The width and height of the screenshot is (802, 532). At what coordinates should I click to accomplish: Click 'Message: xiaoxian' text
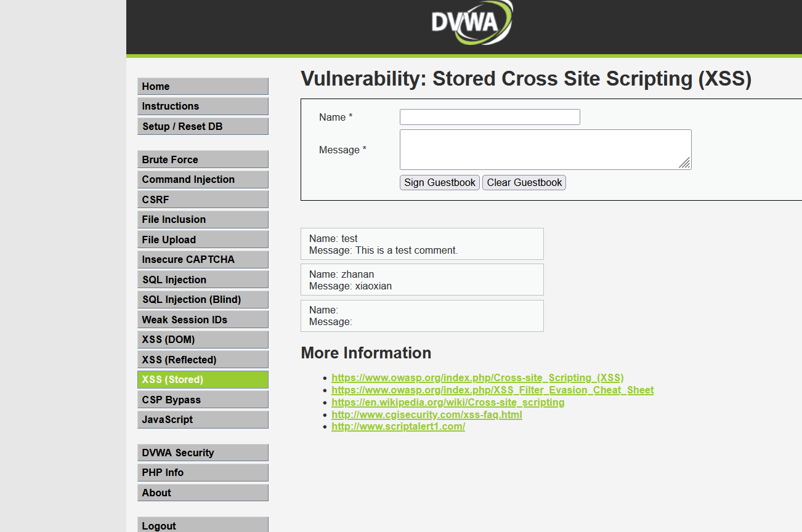coord(350,286)
